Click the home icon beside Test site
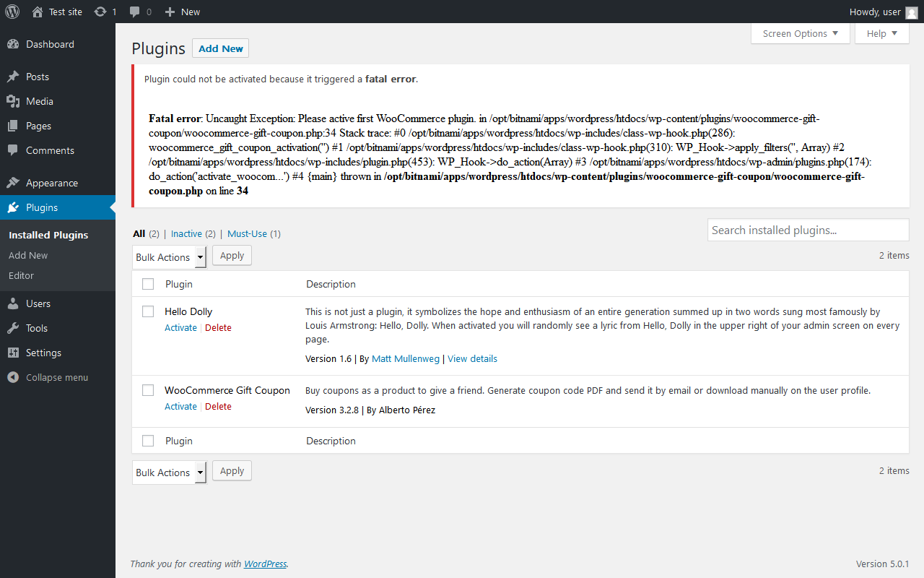 38,12
